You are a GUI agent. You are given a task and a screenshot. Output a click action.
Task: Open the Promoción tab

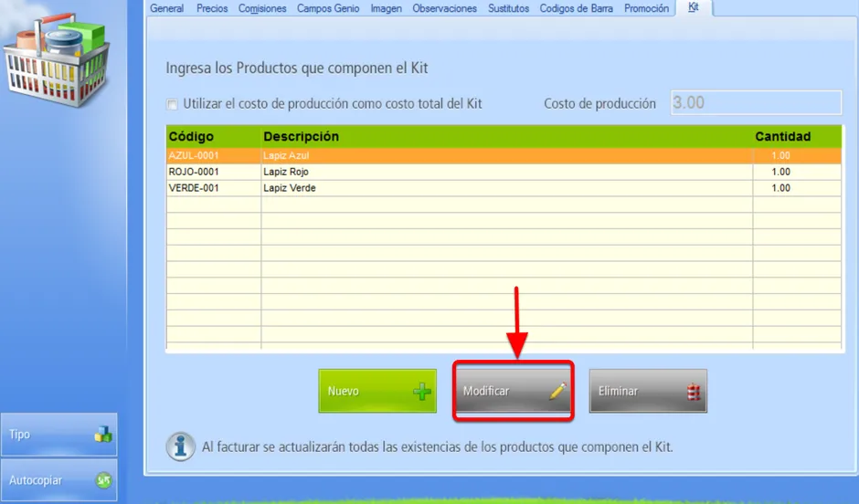(x=646, y=8)
